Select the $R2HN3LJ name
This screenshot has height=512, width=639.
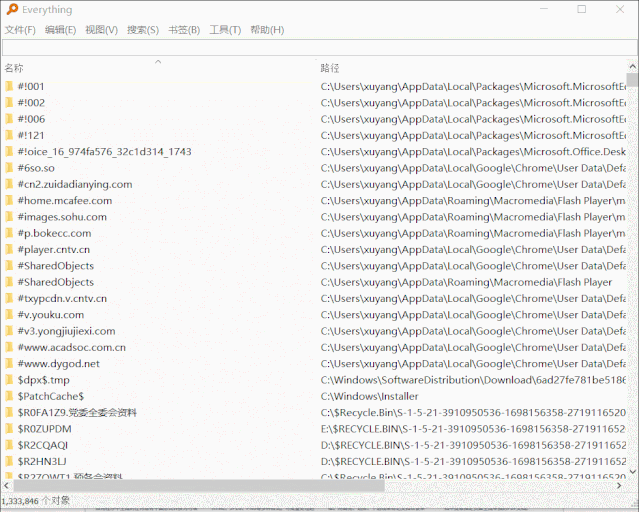pos(42,461)
